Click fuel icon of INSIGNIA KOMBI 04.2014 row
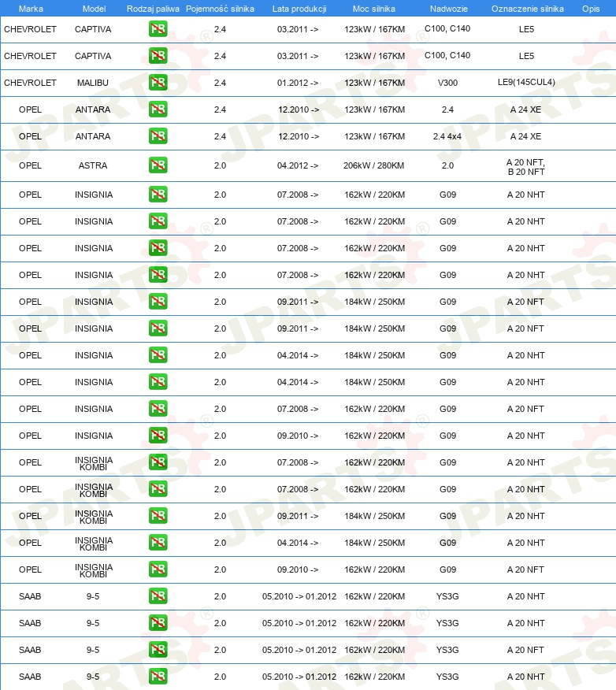The image size is (616, 690). click(x=158, y=542)
